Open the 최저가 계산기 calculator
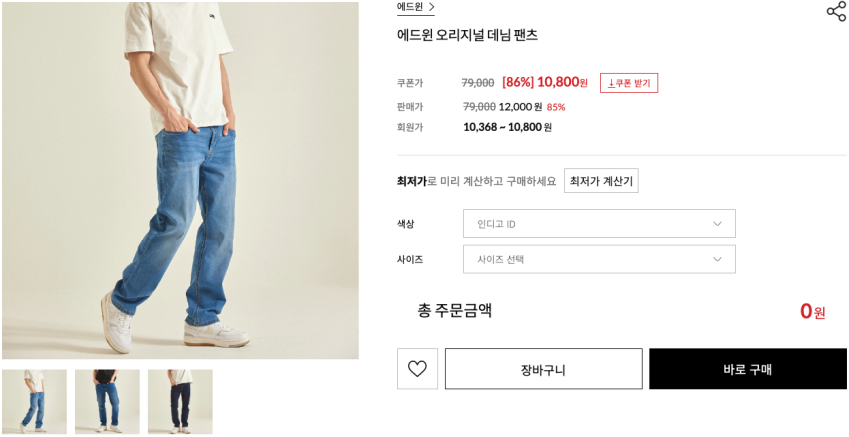The width and height of the screenshot is (849, 437). click(x=600, y=181)
